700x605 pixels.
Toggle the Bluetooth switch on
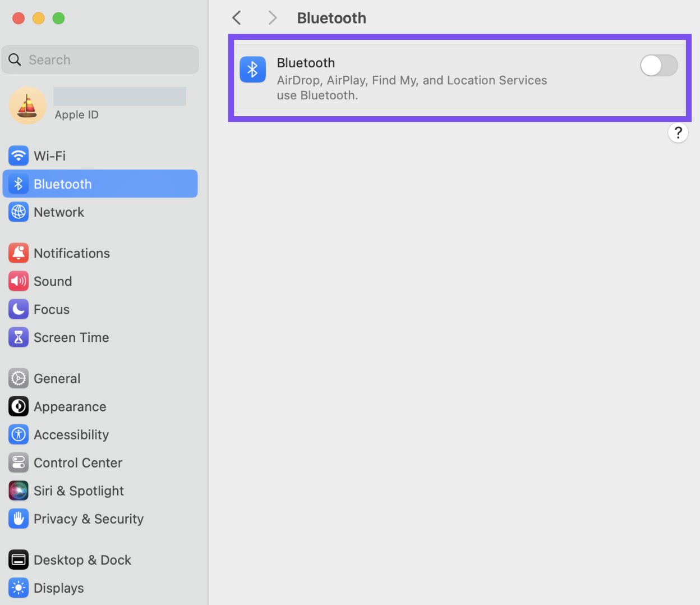click(658, 66)
